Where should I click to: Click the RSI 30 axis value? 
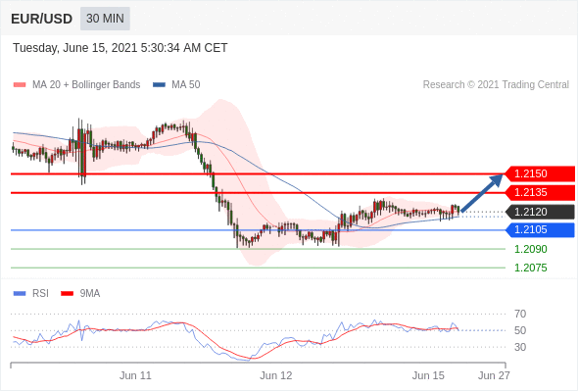click(x=520, y=347)
